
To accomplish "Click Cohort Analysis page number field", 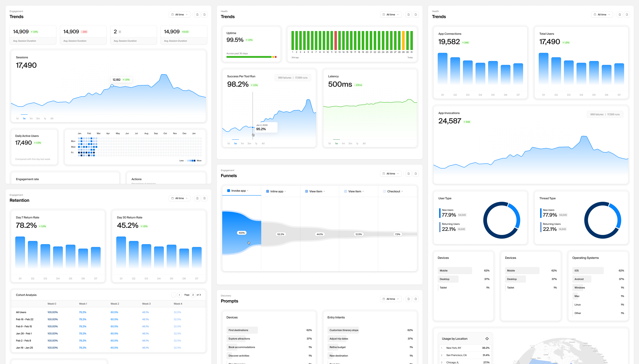I will (193, 295).
